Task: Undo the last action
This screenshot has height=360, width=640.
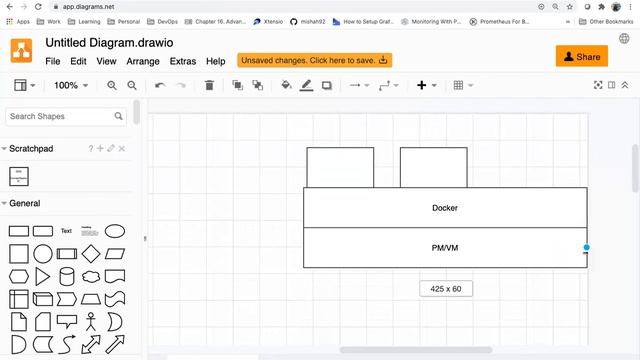Action: [x=160, y=85]
